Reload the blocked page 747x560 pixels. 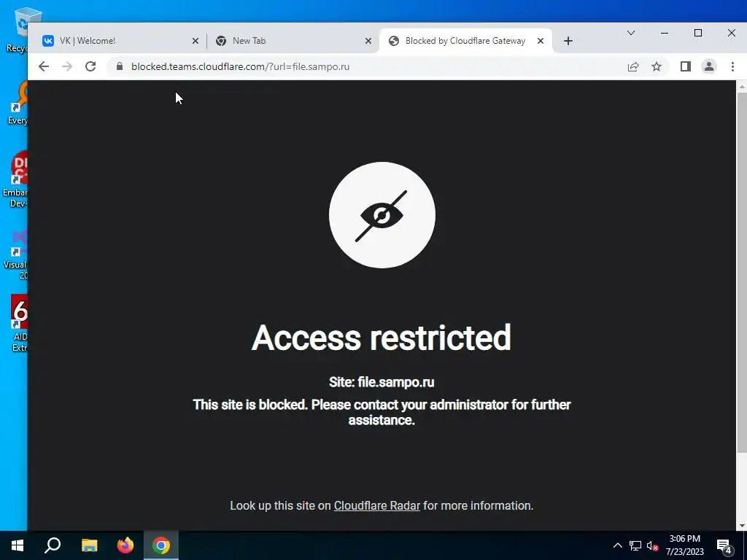90,66
